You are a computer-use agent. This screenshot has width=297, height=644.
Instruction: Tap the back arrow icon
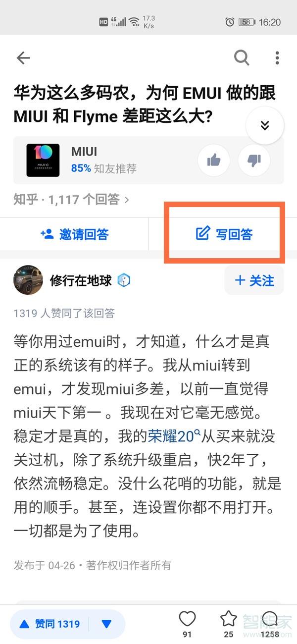[x=23, y=58]
